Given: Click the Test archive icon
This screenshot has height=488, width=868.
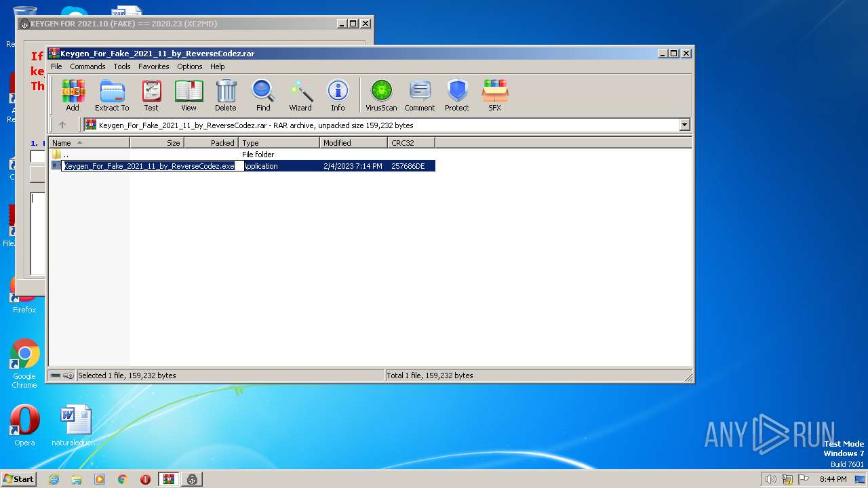Looking at the screenshot, I should pyautogui.click(x=151, y=95).
